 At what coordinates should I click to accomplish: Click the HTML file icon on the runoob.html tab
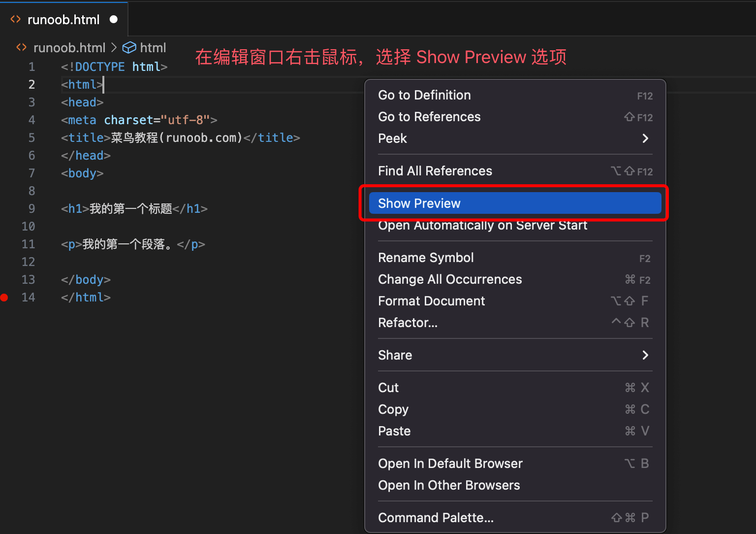tap(15, 19)
